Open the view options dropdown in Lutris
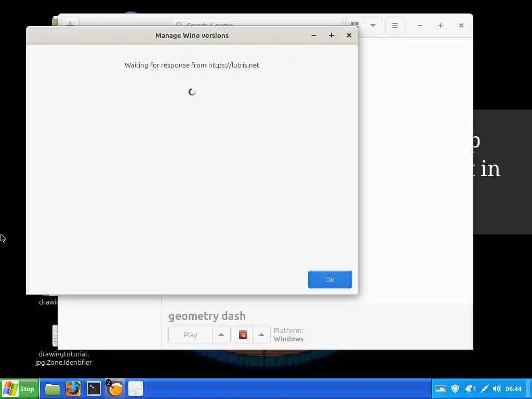 coord(373,25)
